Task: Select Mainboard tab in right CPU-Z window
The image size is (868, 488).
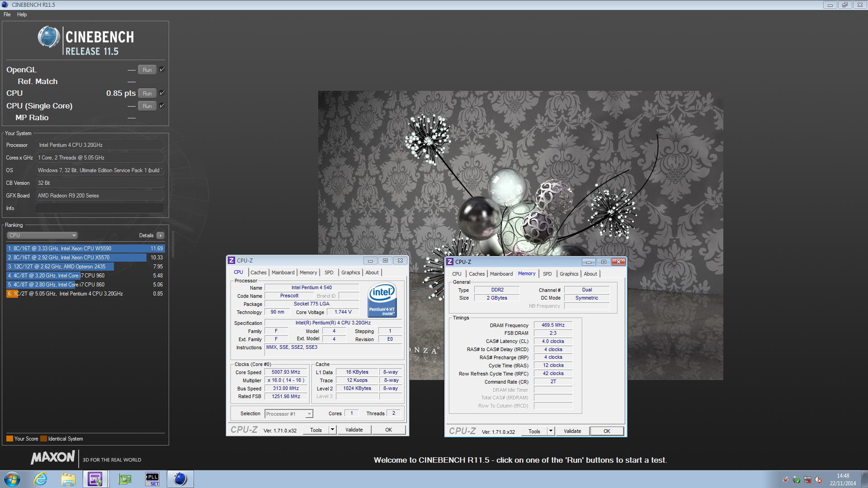Action: click(x=501, y=274)
